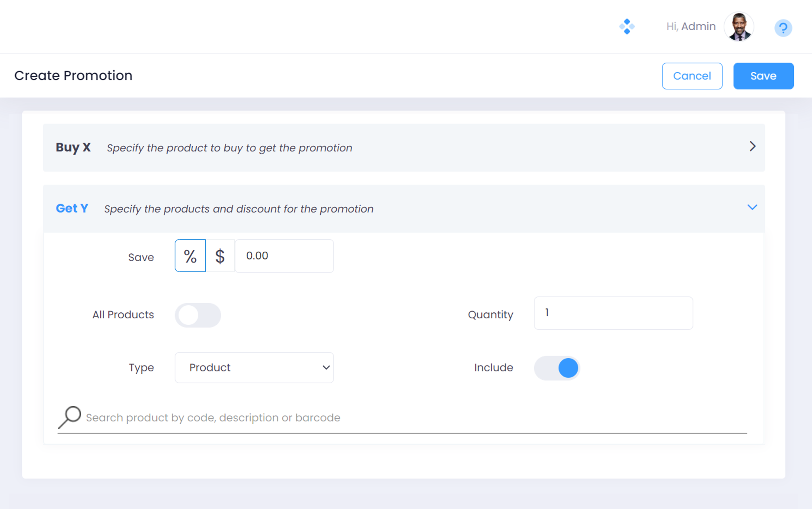The image size is (812, 509).
Task: Disable the Include toggle
Action: [557, 368]
